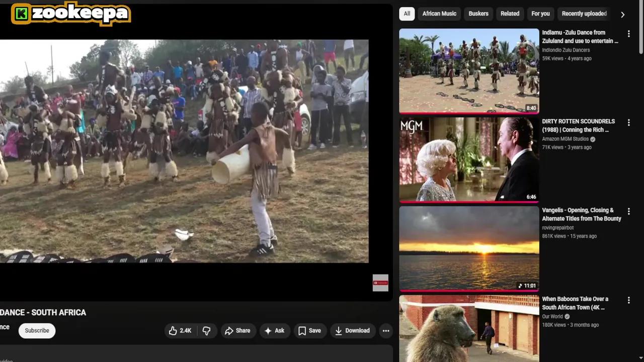Open options menu for Vangelis video

pos(628,211)
